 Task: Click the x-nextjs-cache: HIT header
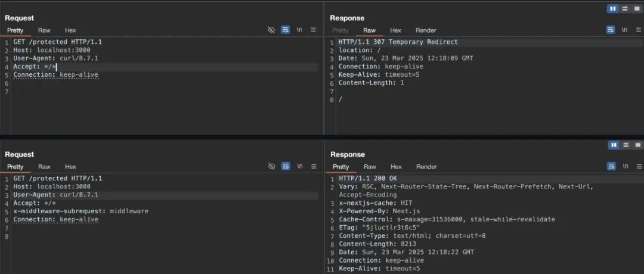pos(376,203)
